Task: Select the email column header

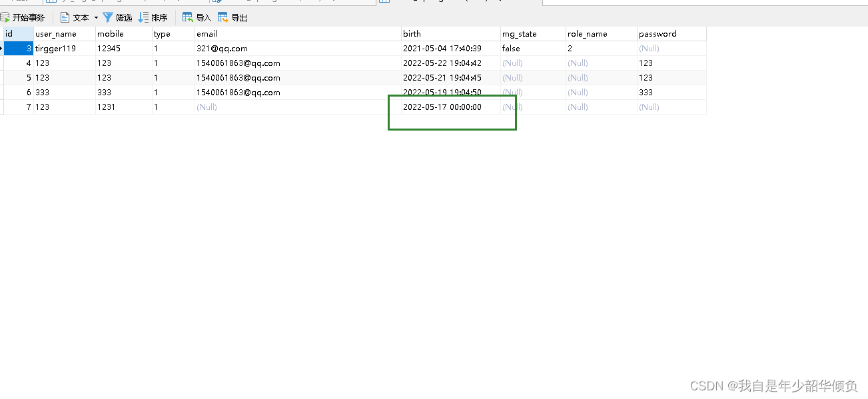Action: click(298, 33)
